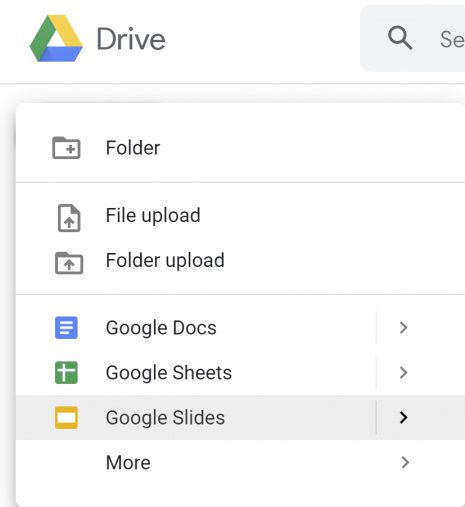Viewport: 465px width, 507px height.
Task: Click the yellow Google Slides icon
Action: pyautogui.click(x=66, y=417)
